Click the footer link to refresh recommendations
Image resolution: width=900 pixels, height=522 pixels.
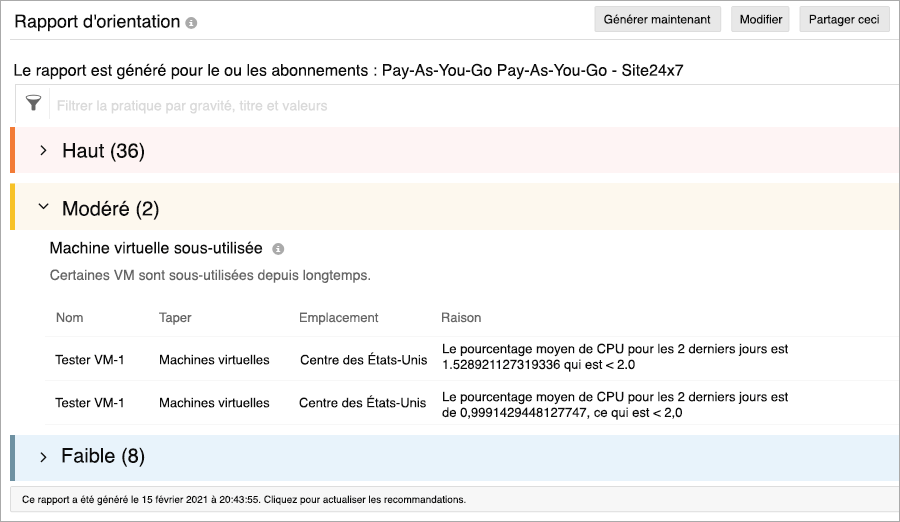pos(366,498)
